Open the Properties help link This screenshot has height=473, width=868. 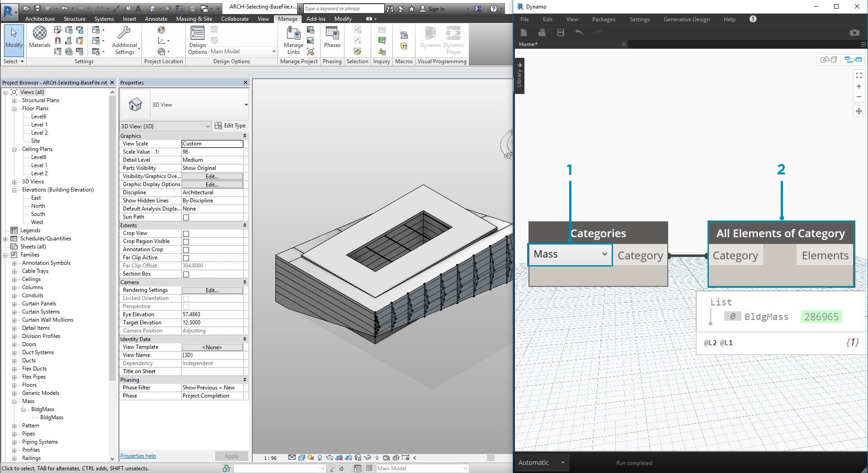[x=138, y=456]
